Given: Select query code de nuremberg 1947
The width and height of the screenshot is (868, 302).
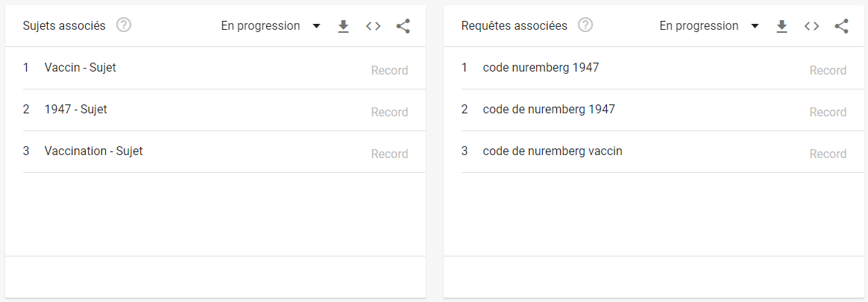Looking at the screenshot, I should click(549, 110).
